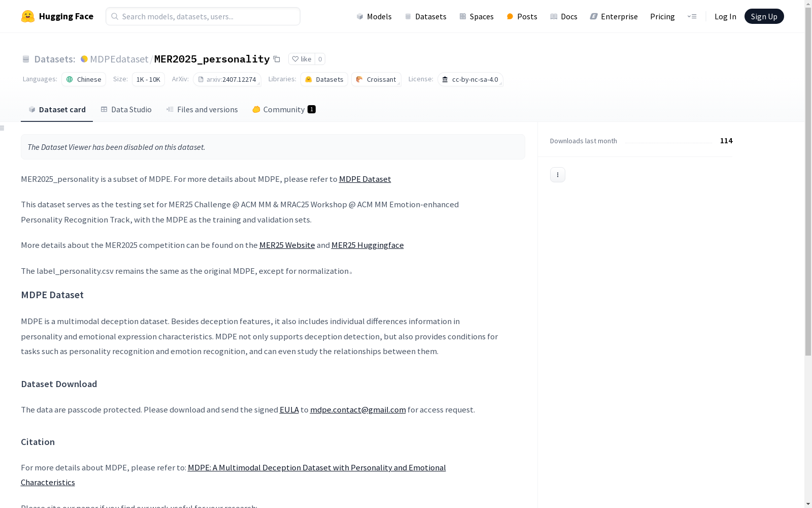The height and width of the screenshot is (508, 812).
Task: Select the 1K - 10K size tag
Action: tap(148, 79)
